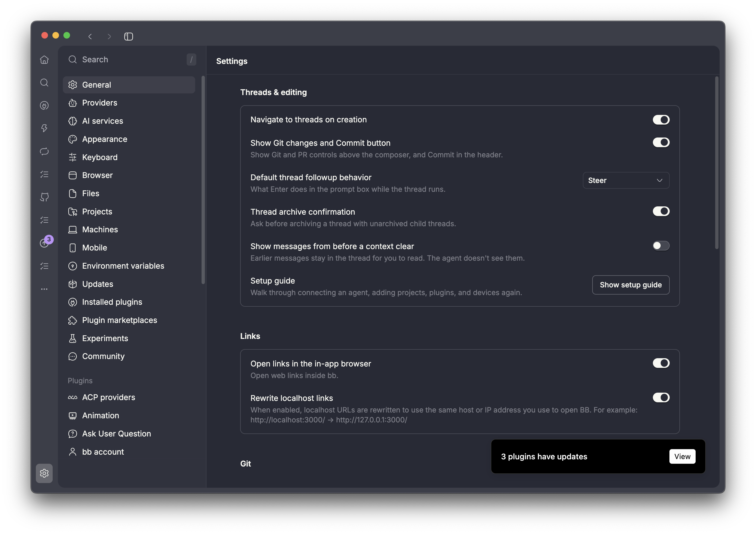Screen dimensions: 756x534
Task: Enable Show messages from before a context clear
Action: (x=661, y=246)
